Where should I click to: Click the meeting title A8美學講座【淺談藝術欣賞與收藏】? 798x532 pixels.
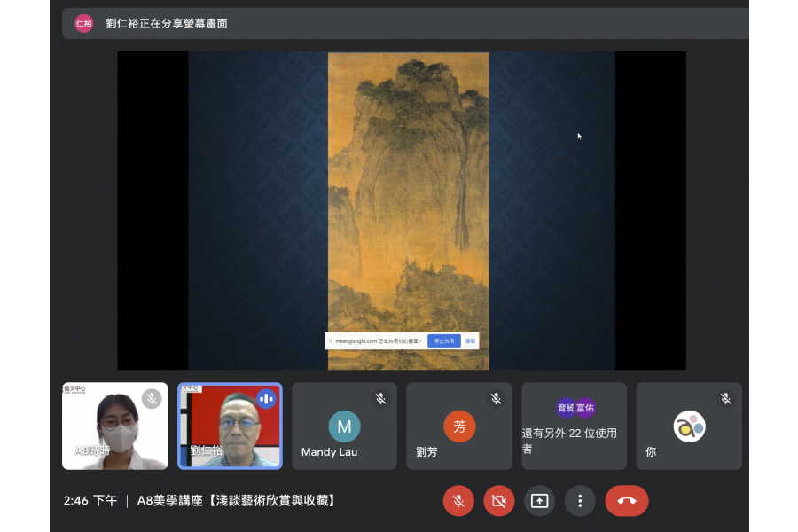[238, 501]
